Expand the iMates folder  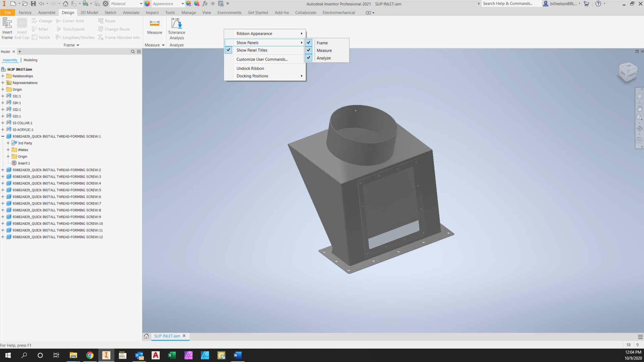click(x=8, y=150)
